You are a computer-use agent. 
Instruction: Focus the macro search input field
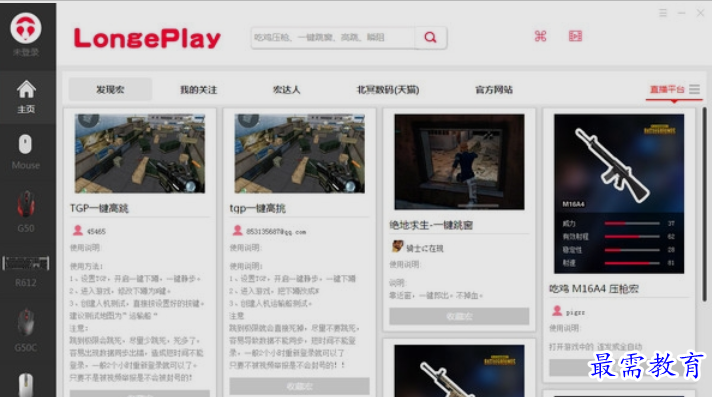tap(333, 37)
